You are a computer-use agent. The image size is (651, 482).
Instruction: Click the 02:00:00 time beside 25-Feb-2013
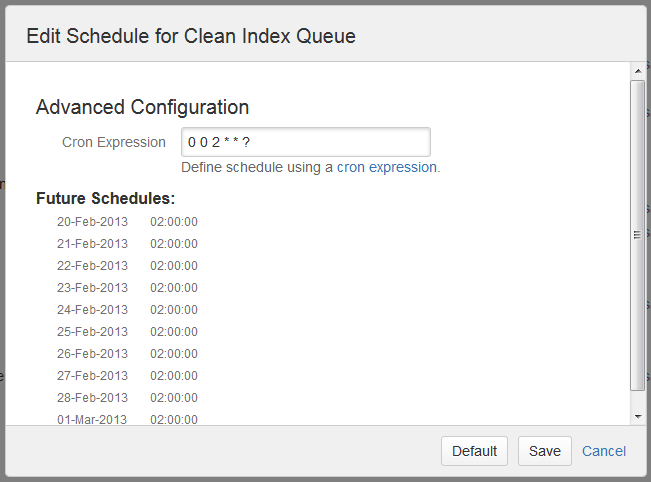click(x=174, y=332)
